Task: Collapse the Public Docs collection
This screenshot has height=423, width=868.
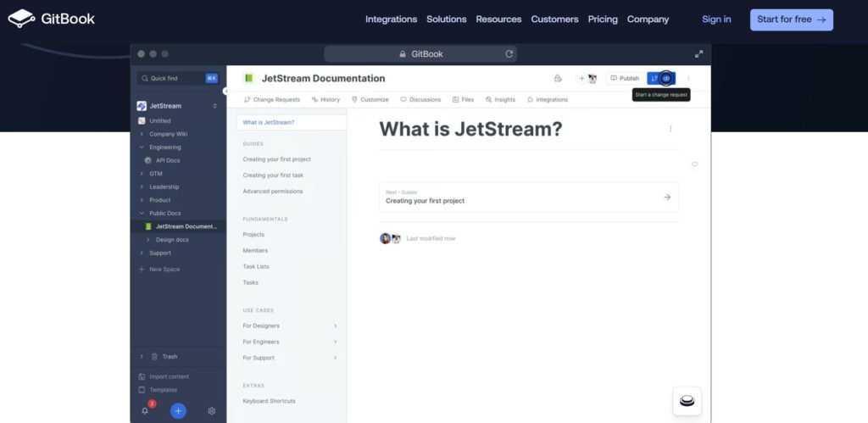Action: (x=142, y=213)
